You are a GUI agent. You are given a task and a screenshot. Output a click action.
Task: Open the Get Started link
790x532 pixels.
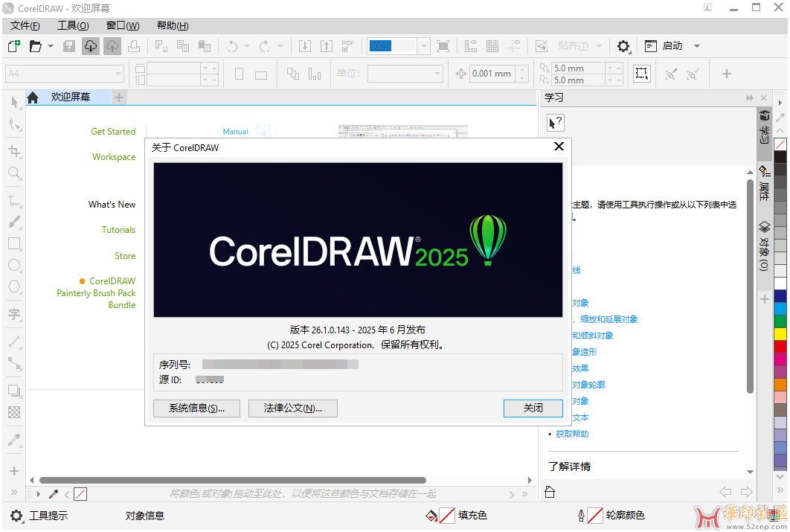(113, 132)
